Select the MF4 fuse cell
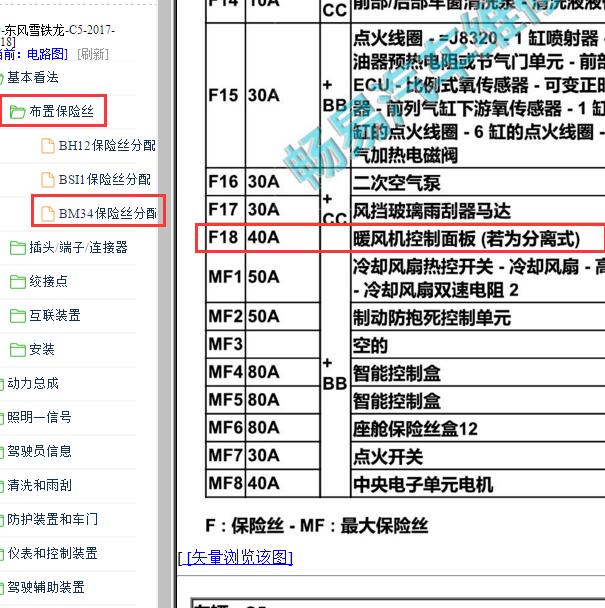The height and width of the screenshot is (608, 605). pyautogui.click(x=225, y=372)
